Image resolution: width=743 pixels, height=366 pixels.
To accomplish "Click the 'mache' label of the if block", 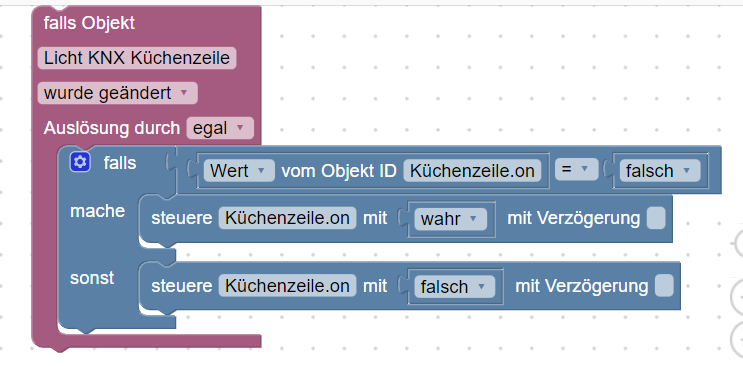I will pyautogui.click(x=98, y=211).
